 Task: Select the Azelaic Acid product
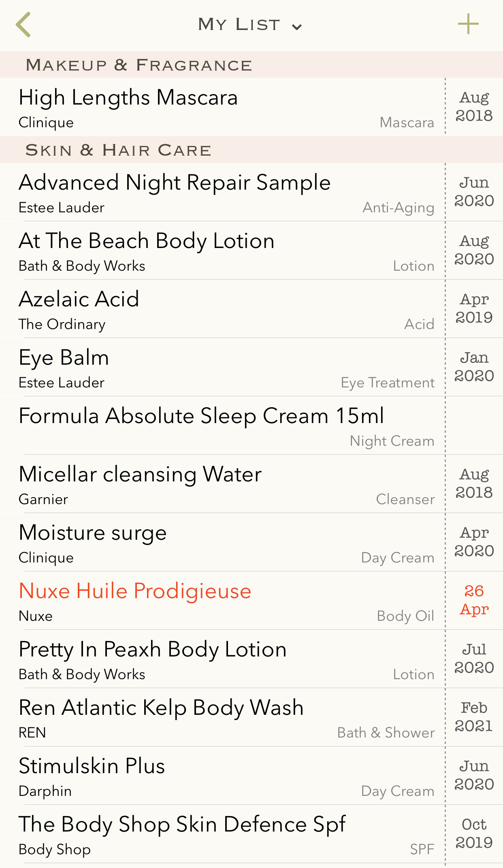[79, 300]
